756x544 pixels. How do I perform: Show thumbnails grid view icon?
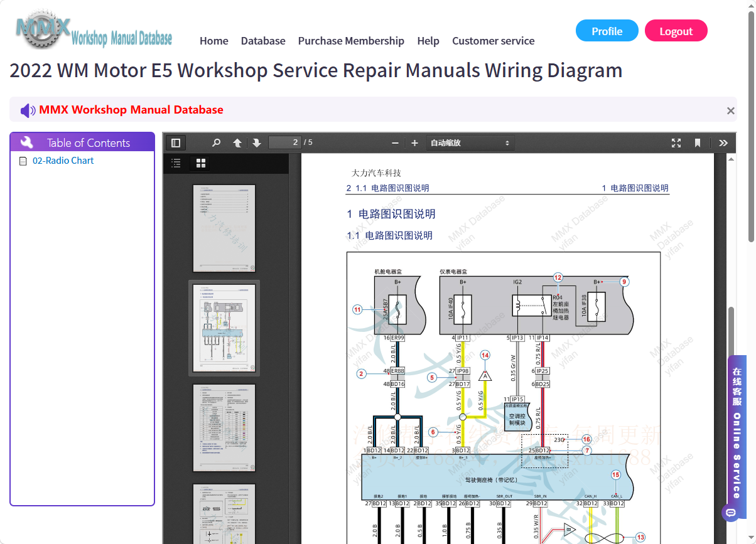click(x=201, y=163)
